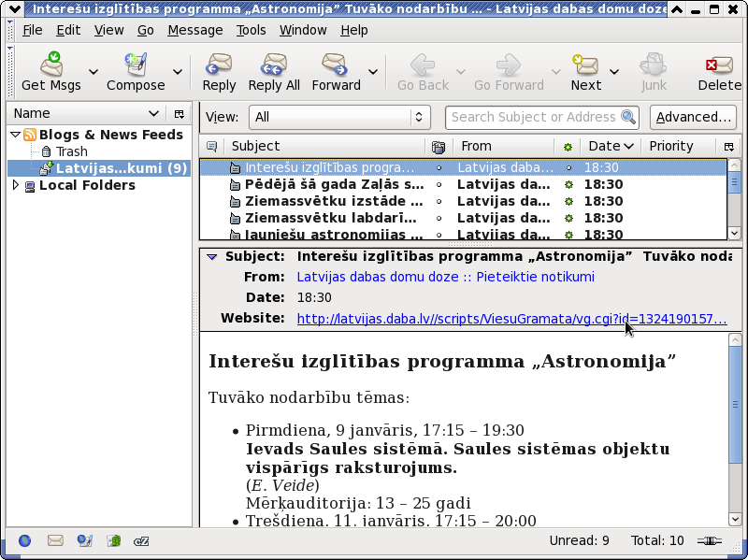
Task: Click the message list vertical scrollbar thumb
Action: 734,182
